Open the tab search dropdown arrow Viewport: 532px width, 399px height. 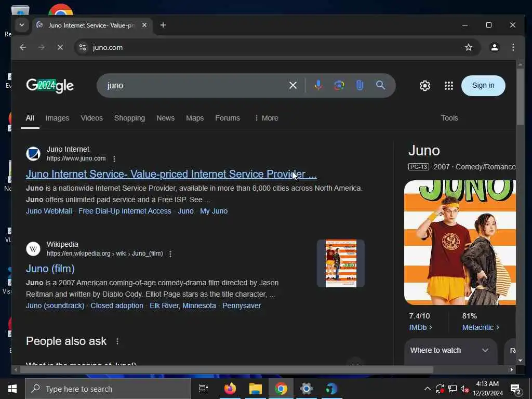[x=22, y=25]
